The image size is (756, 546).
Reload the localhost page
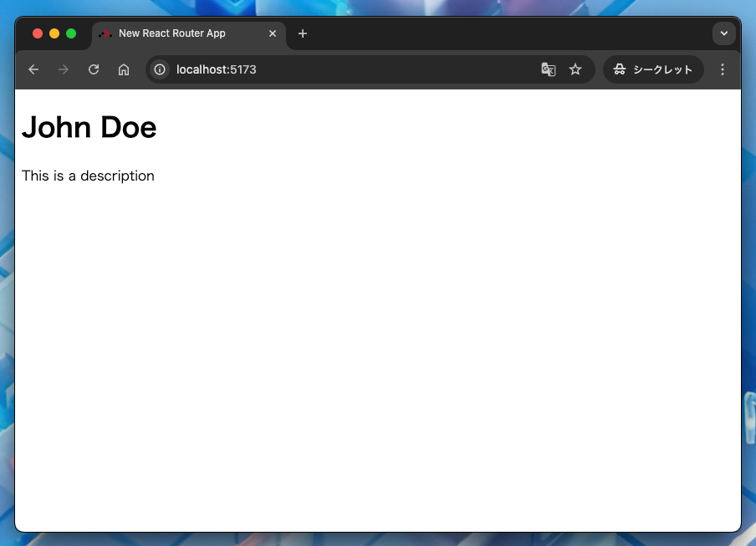click(x=94, y=69)
